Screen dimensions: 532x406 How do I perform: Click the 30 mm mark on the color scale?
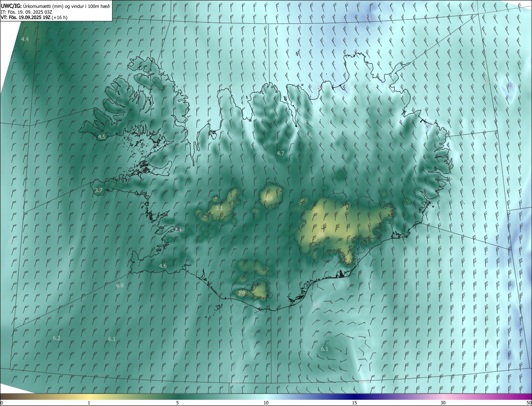coord(443,403)
